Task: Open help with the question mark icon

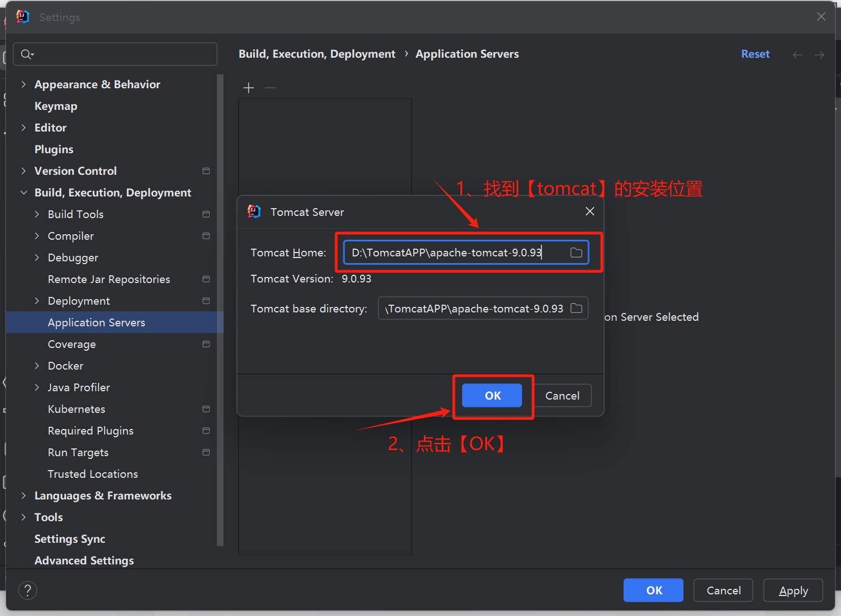Action: pos(28,590)
